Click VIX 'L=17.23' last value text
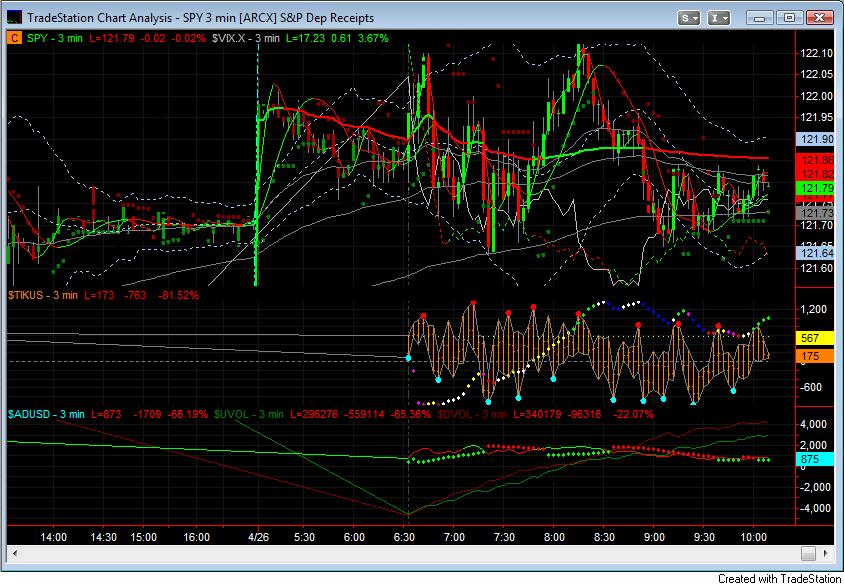The width and height of the screenshot is (844, 585). 306,38
